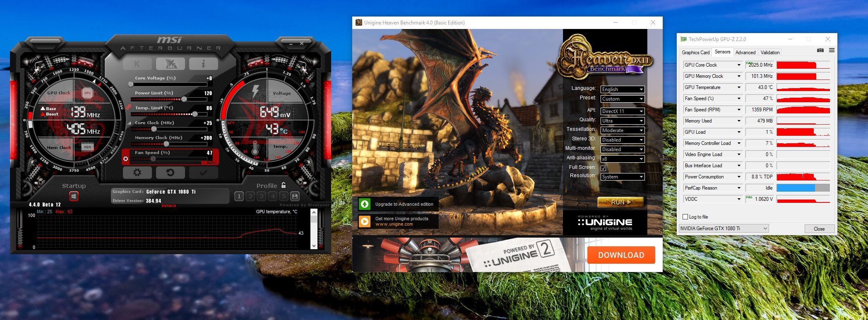Click GPU chip icon in clock gauge

pyautogui.click(x=87, y=93)
